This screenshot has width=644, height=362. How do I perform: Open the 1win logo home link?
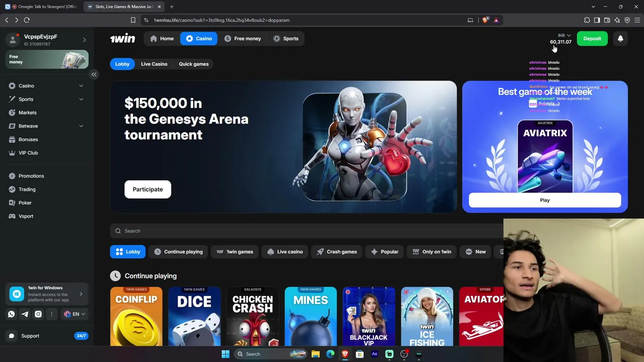[122, 39]
